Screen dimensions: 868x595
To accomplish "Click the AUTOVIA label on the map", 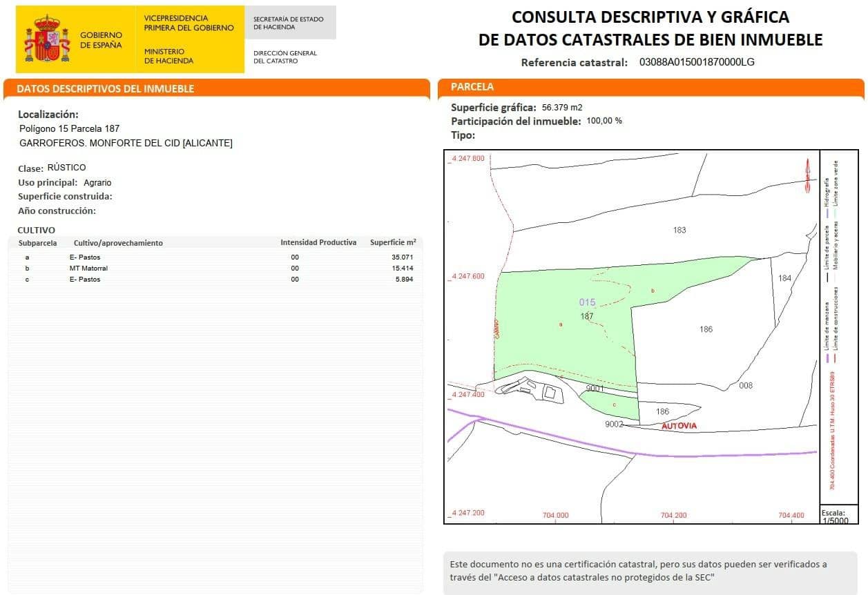I will [679, 426].
